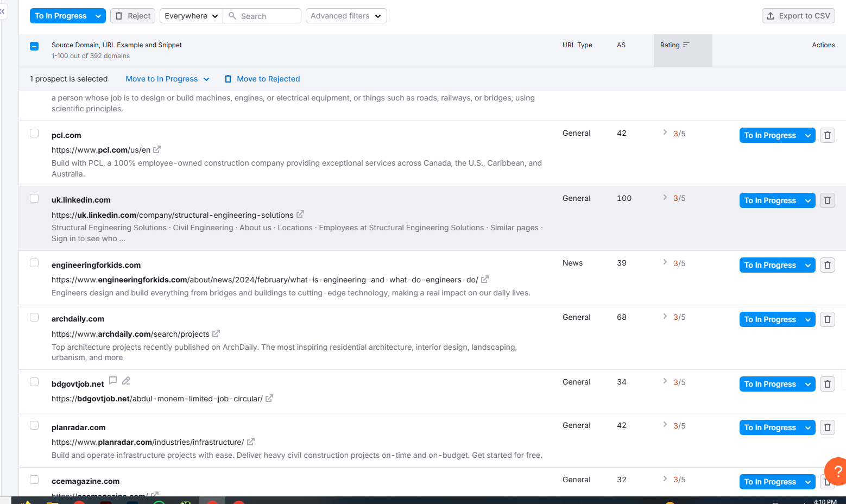Click the Export to CSV button

tap(798, 16)
